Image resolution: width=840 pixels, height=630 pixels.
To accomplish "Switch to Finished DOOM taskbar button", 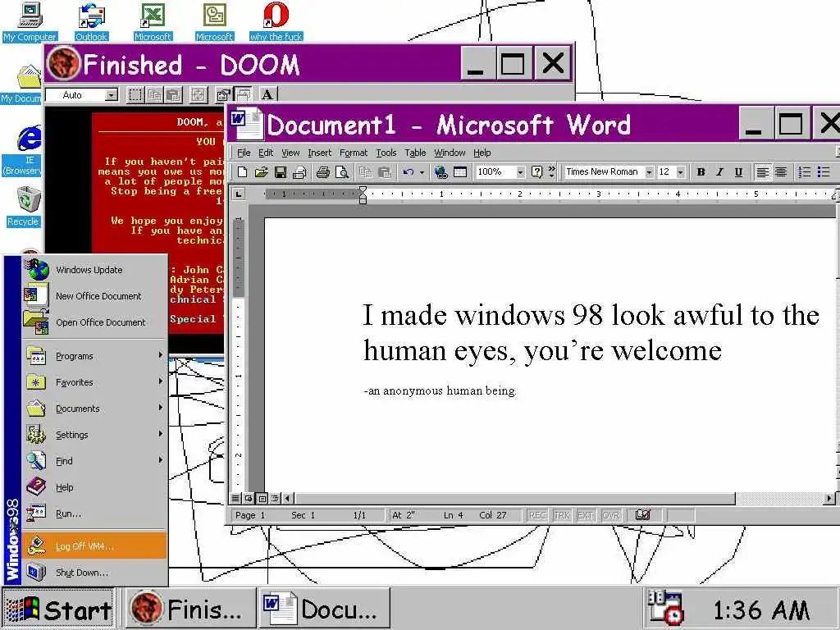I will pos(191,609).
